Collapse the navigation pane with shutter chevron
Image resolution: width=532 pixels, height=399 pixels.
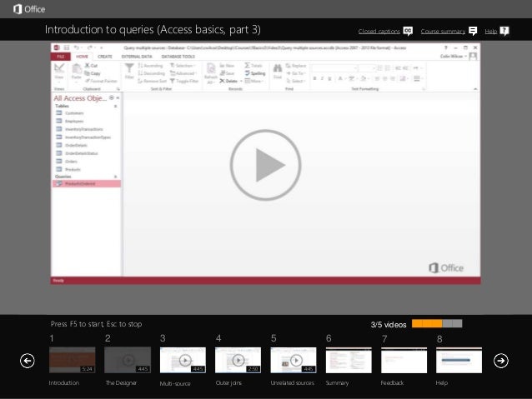(x=118, y=97)
